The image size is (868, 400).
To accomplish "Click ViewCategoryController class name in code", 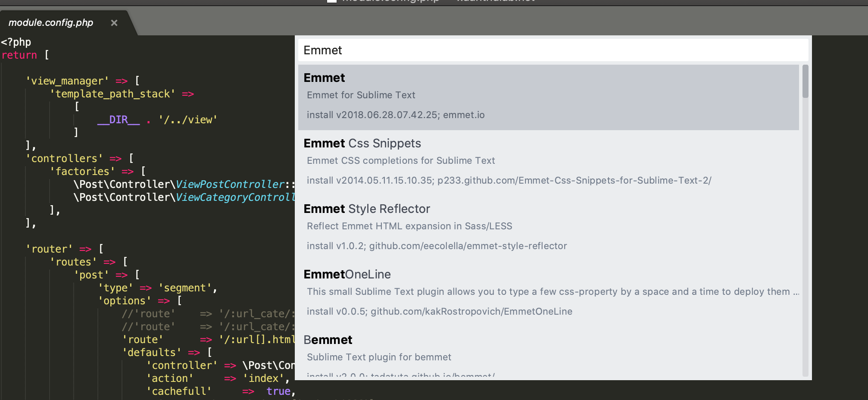I will coord(235,197).
